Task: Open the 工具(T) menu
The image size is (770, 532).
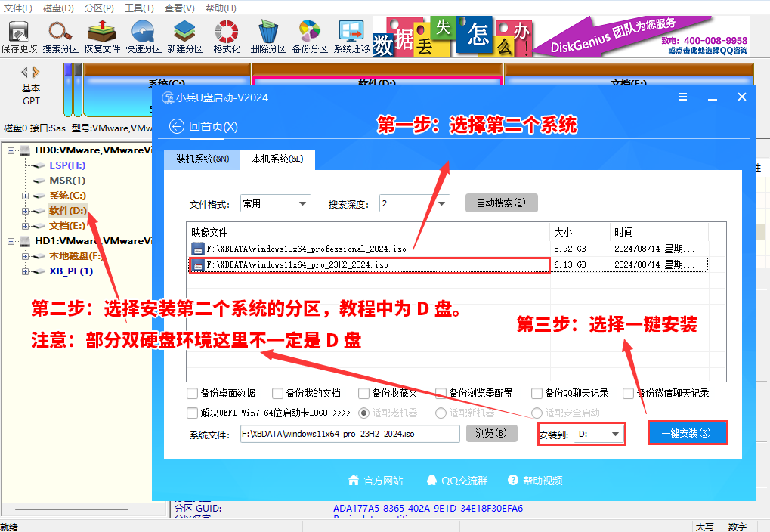Action: click(x=140, y=8)
